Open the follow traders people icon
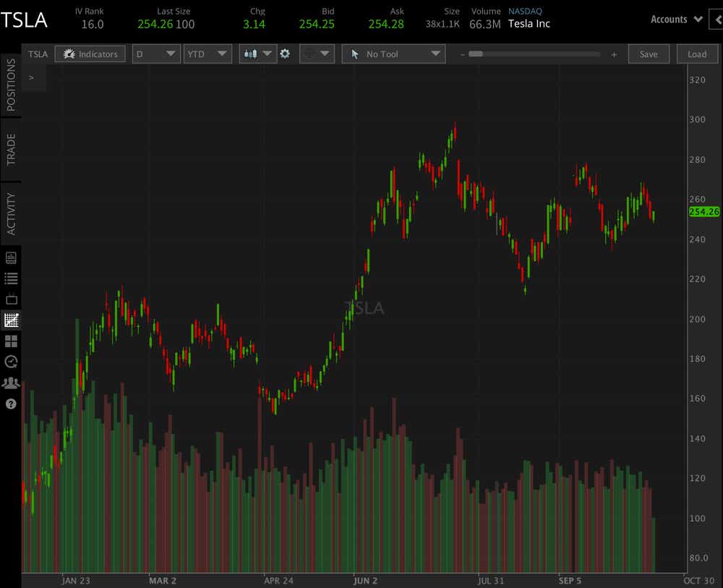723x588 pixels. click(x=11, y=383)
